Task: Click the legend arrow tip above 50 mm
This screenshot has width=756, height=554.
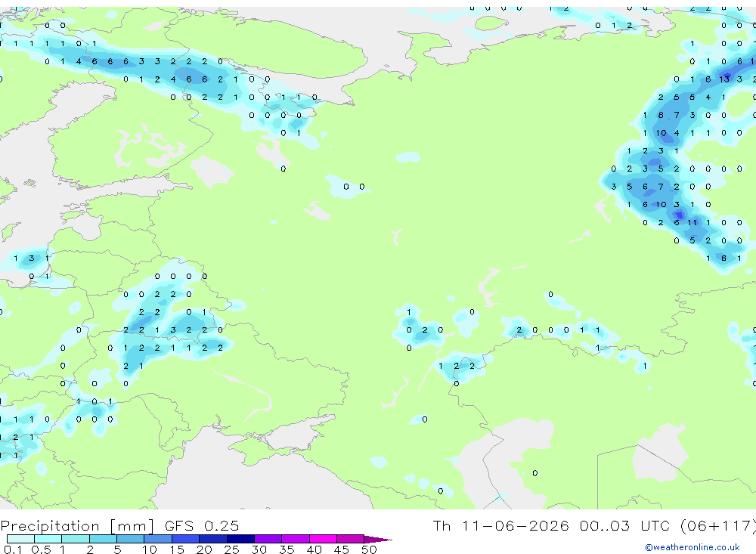Action: (x=378, y=539)
